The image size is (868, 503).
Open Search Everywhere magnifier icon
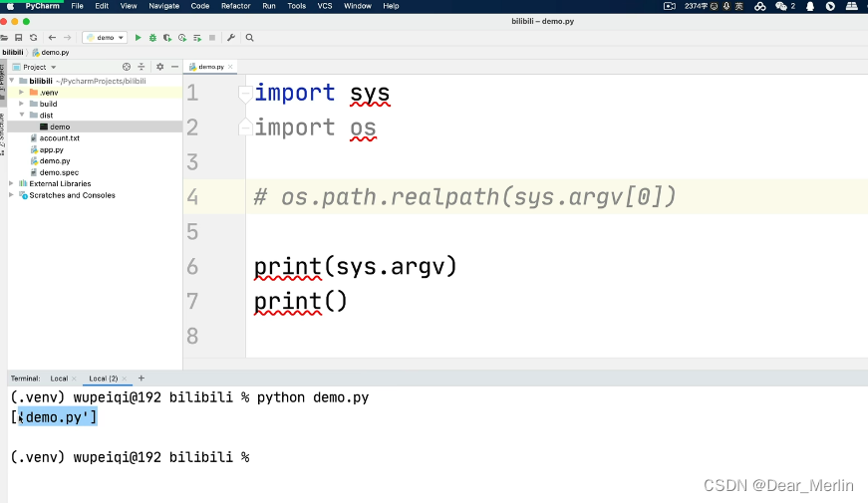pos(250,38)
